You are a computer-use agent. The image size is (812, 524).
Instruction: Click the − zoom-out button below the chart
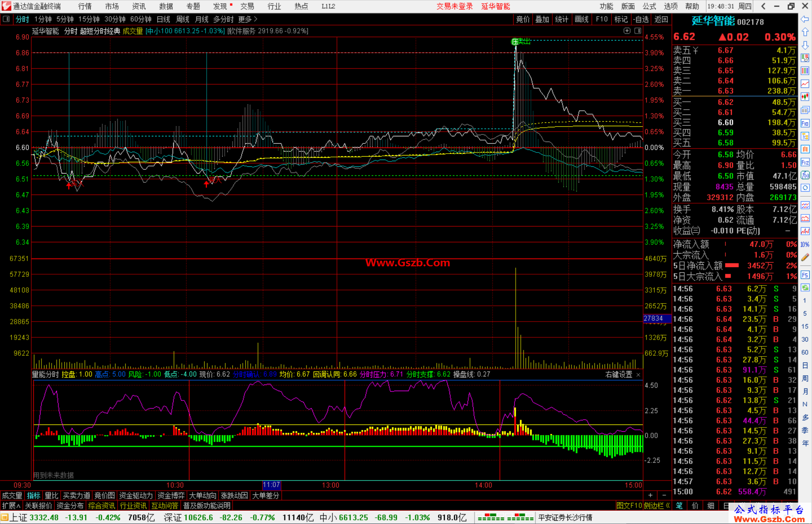(x=664, y=495)
